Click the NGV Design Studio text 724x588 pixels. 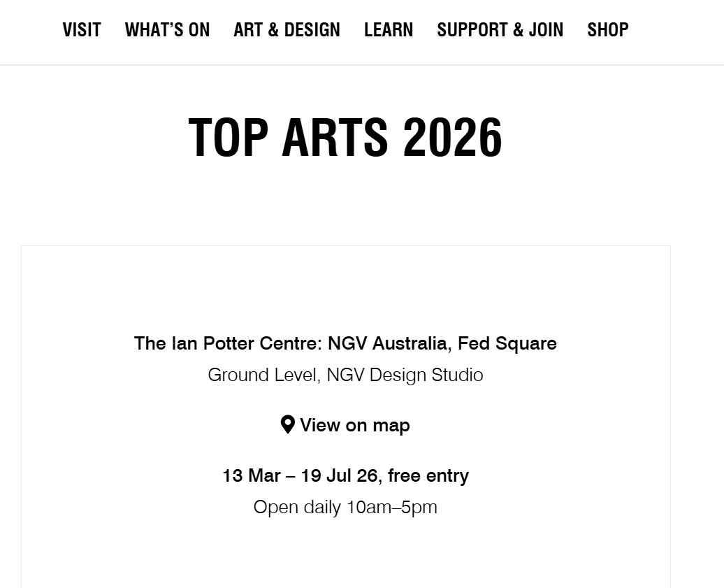tap(405, 375)
